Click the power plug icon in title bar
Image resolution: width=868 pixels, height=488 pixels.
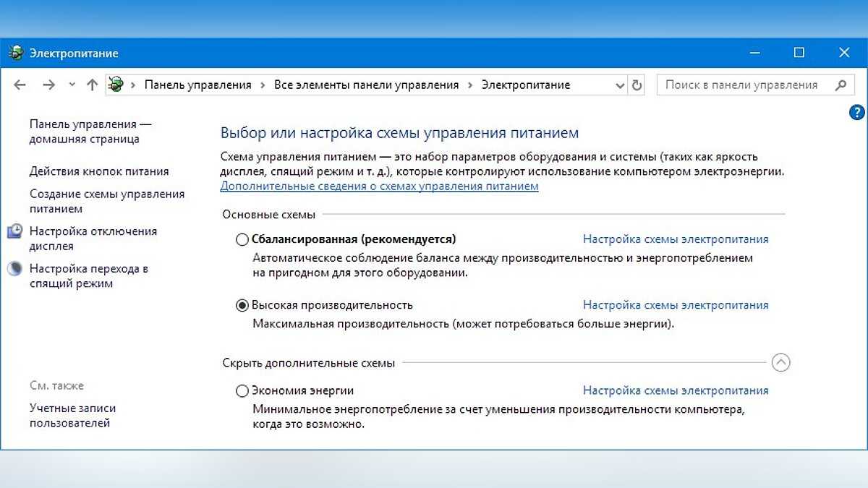point(16,53)
